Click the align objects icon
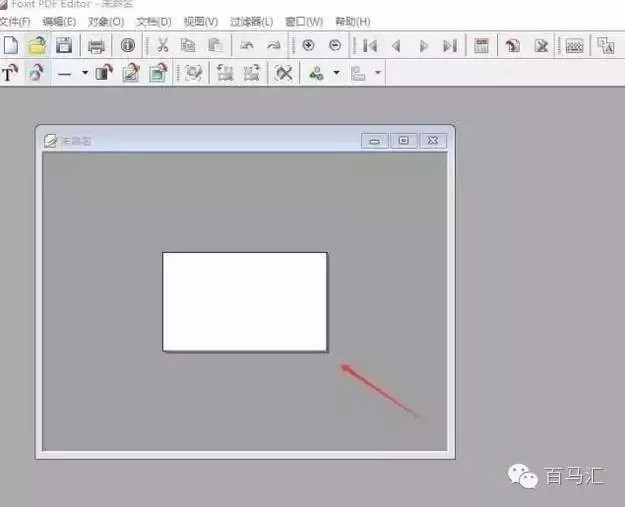625x507 pixels. pos(358,73)
